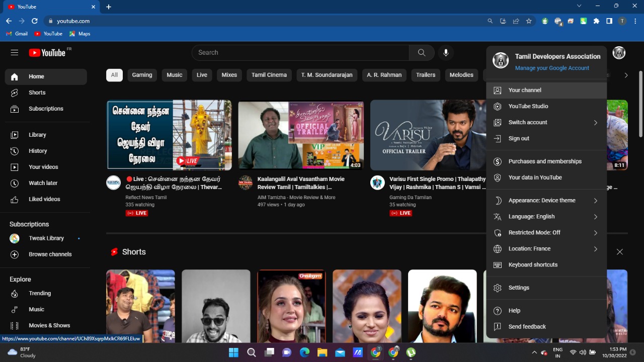
Task: Open Your data in YouTube
Action: click(546, 177)
